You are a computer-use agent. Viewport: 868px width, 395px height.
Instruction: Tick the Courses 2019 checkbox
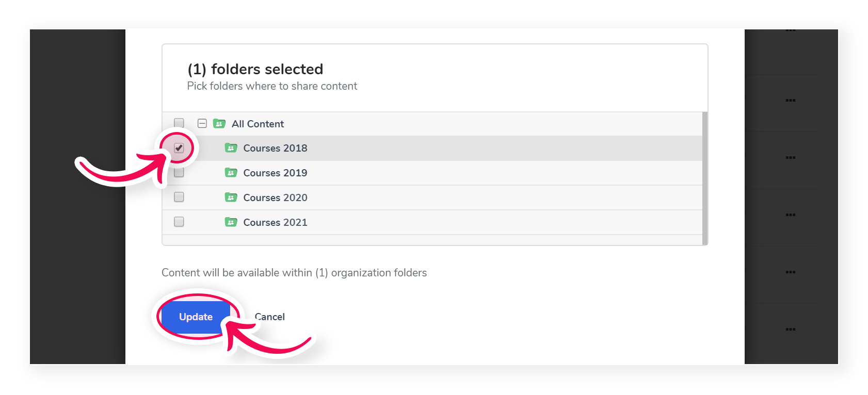point(179,173)
